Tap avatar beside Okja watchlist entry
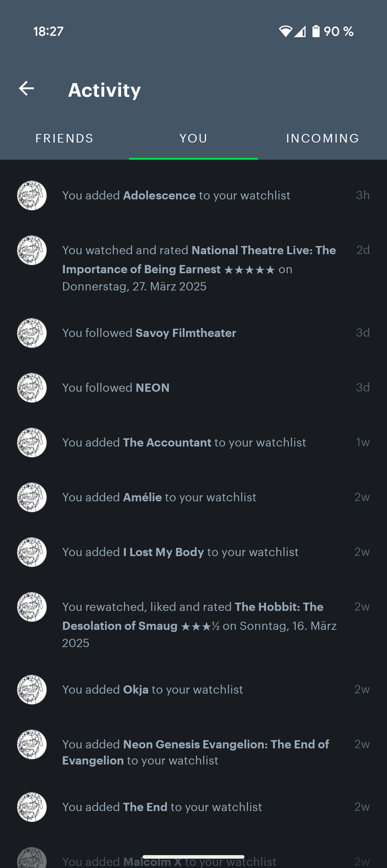 click(32, 690)
